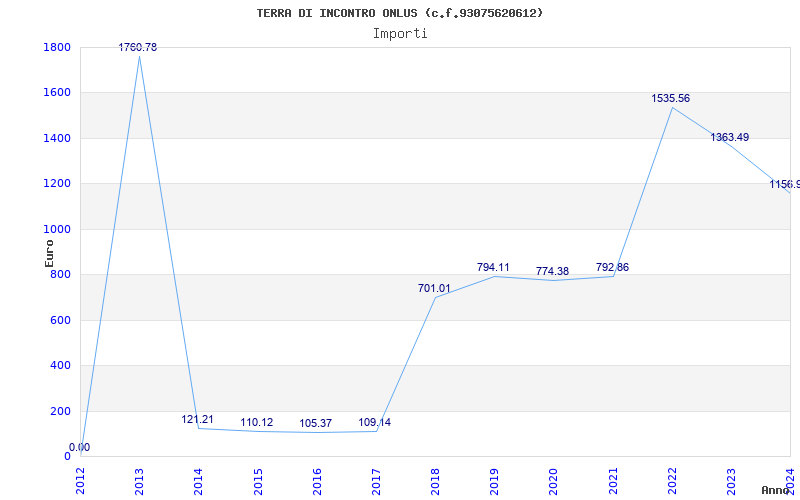Select the 0.00 data label for 2012
The width and height of the screenshot is (800, 500).
pyautogui.click(x=80, y=447)
